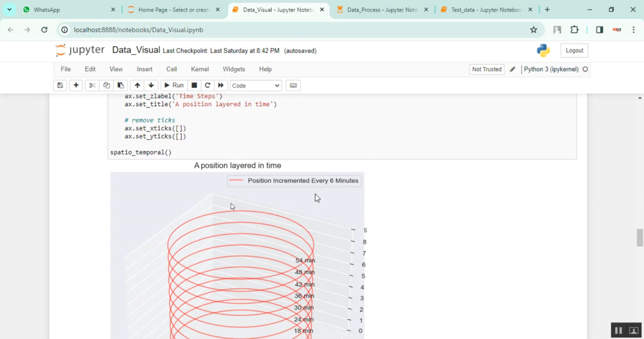Open the browser tab search dropdown arrow
The width and height of the screenshot is (644, 339).
click(9, 9)
